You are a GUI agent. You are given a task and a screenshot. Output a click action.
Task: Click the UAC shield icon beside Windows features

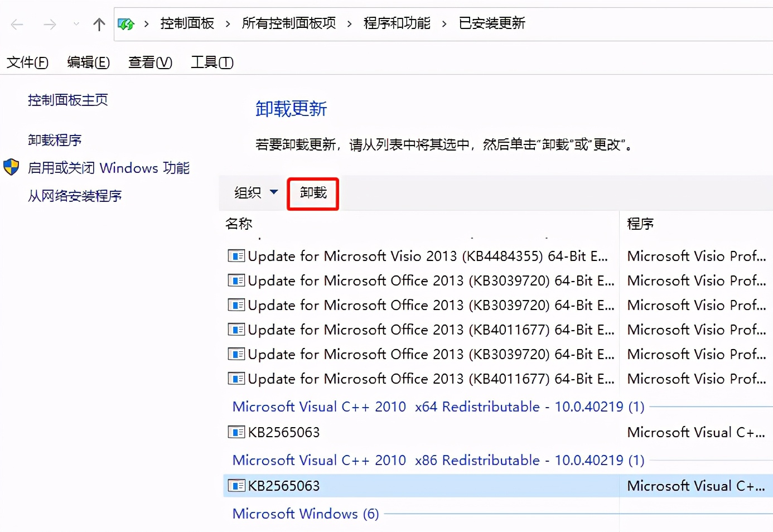pyautogui.click(x=11, y=167)
